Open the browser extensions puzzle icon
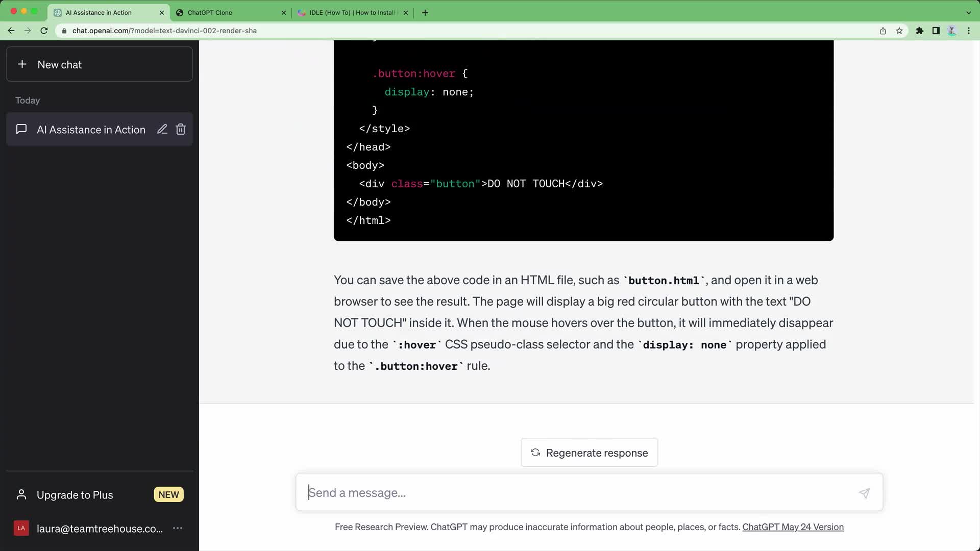The height and width of the screenshot is (551, 980). 920,31
